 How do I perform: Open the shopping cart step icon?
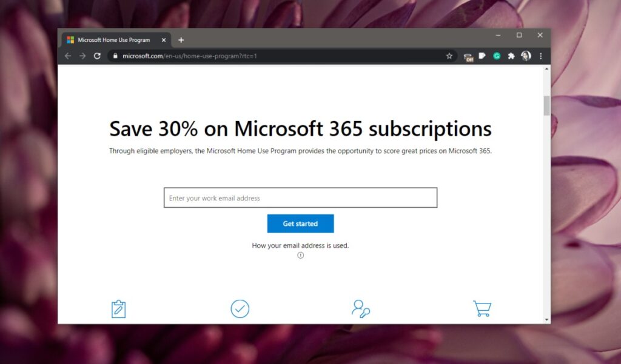click(x=482, y=308)
